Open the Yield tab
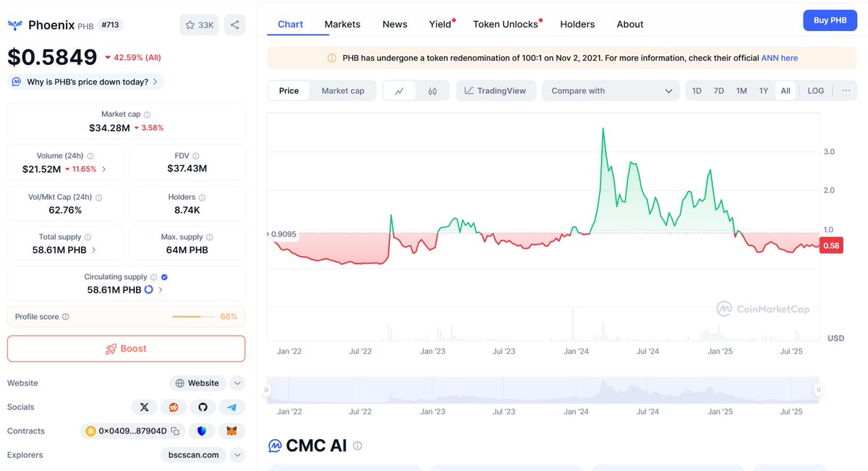 point(441,24)
